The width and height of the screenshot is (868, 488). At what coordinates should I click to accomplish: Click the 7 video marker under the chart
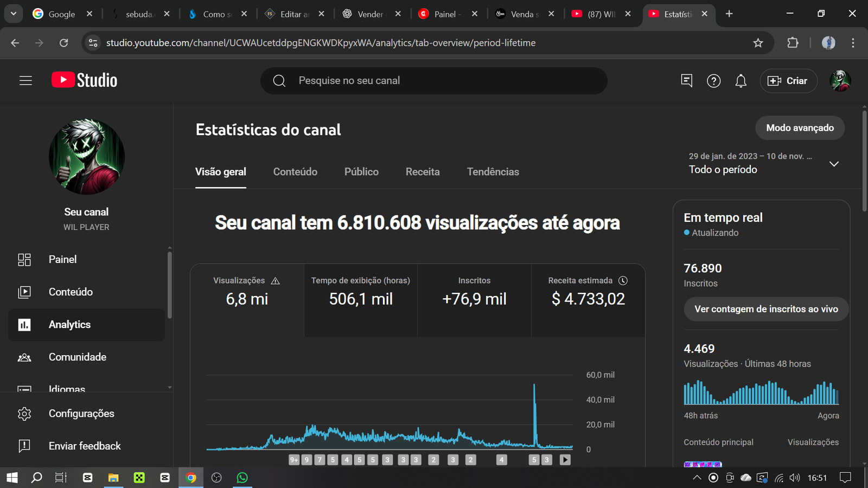pyautogui.click(x=320, y=460)
